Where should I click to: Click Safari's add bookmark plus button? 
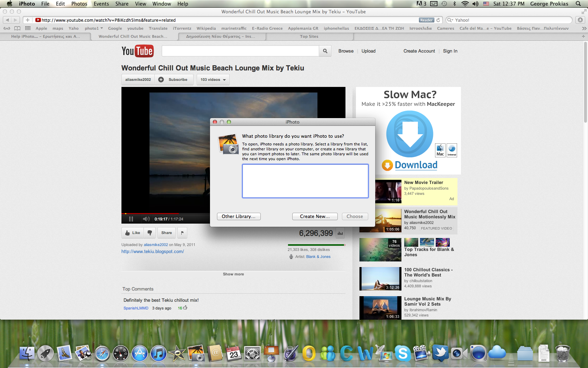28,20
